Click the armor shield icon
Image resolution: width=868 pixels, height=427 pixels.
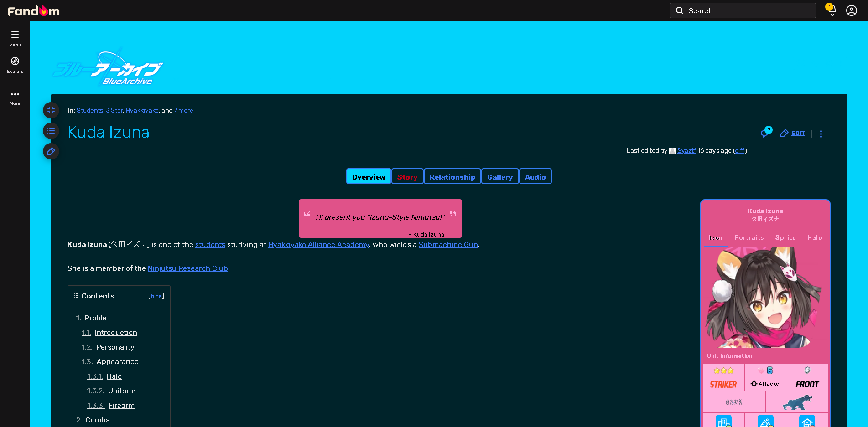click(807, 370)
